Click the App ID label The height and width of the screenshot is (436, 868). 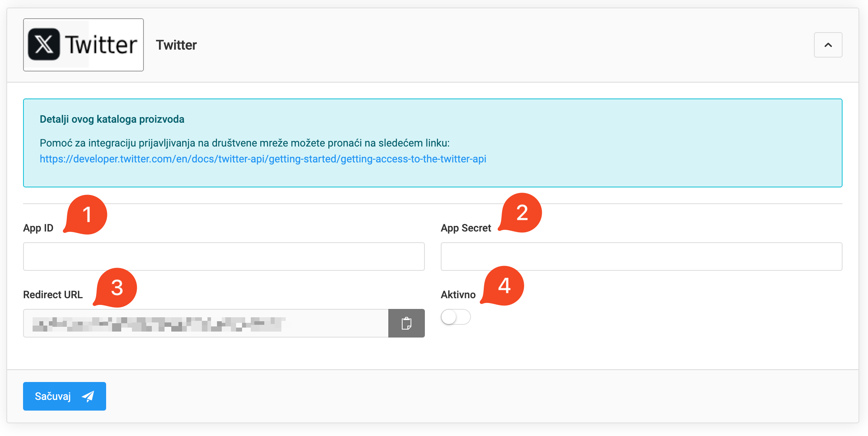38,228
